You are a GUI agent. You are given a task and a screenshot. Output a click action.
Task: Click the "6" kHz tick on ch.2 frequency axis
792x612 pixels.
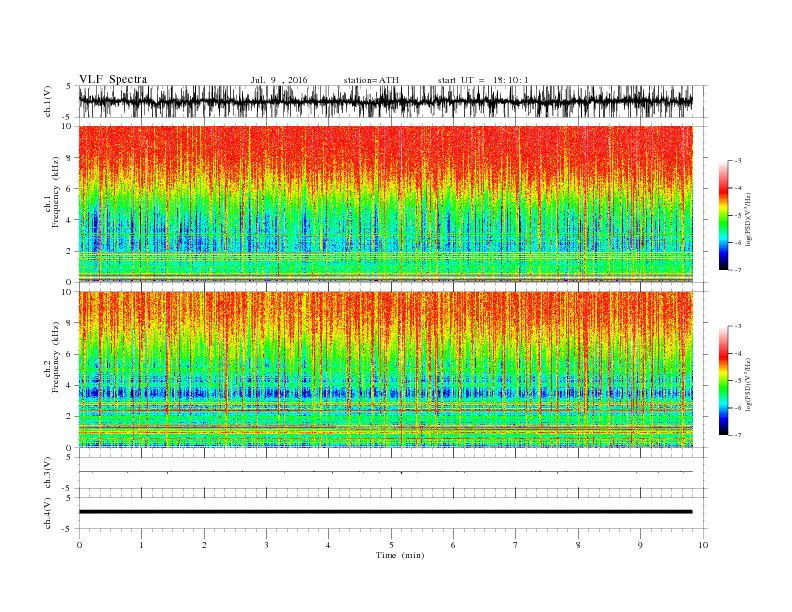point(70,354)
